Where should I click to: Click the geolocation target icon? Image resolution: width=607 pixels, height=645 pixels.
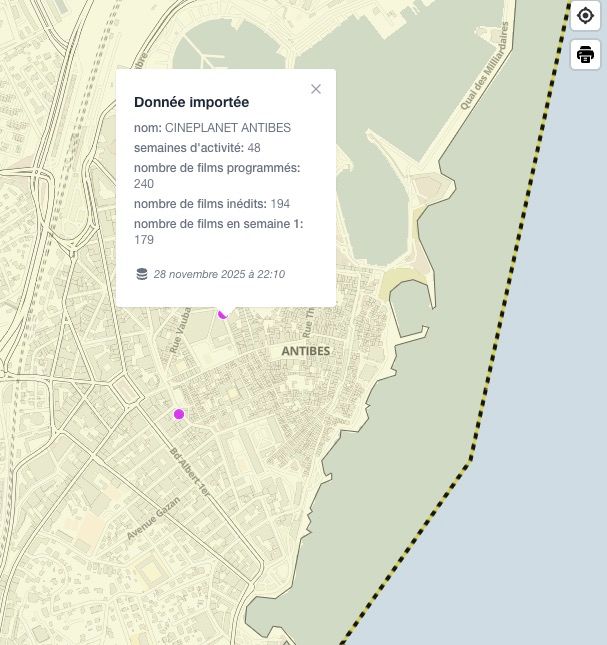click(x=585, y=16)
